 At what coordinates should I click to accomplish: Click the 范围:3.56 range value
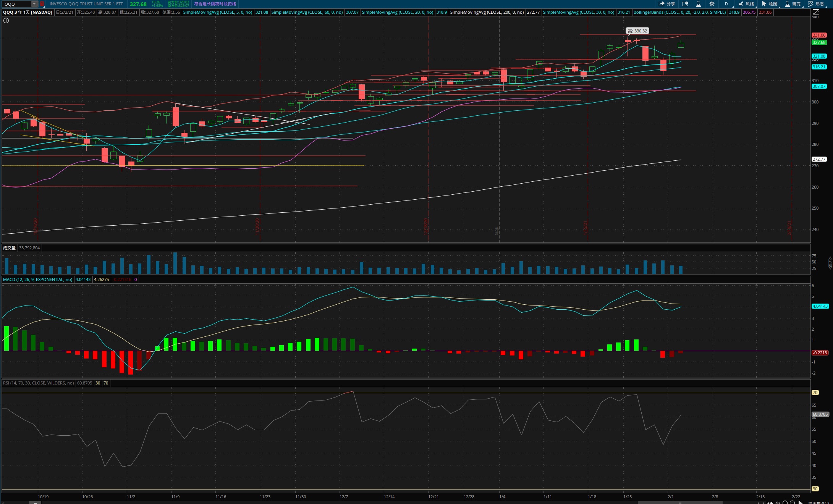coord(171,12)
